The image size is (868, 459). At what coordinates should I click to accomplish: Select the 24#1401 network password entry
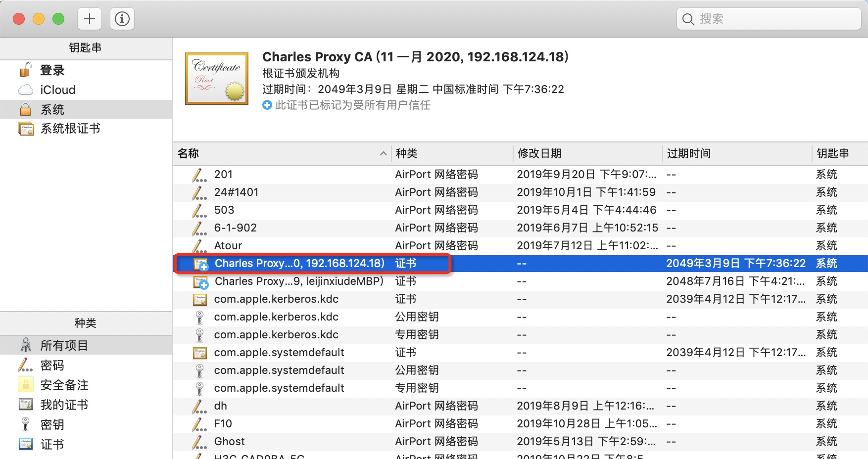pyautogui.click(x=521, y=192)
